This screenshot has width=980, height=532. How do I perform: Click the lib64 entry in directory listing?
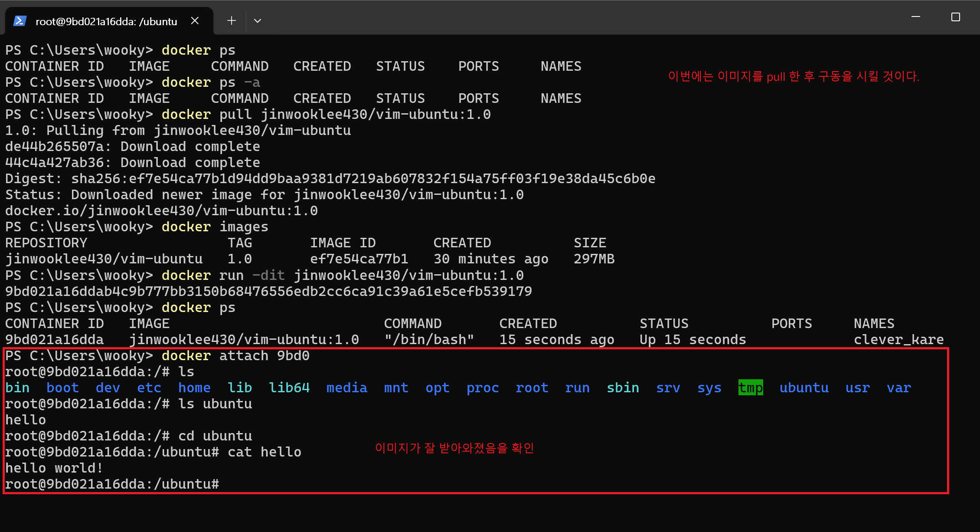click(289, 388)
